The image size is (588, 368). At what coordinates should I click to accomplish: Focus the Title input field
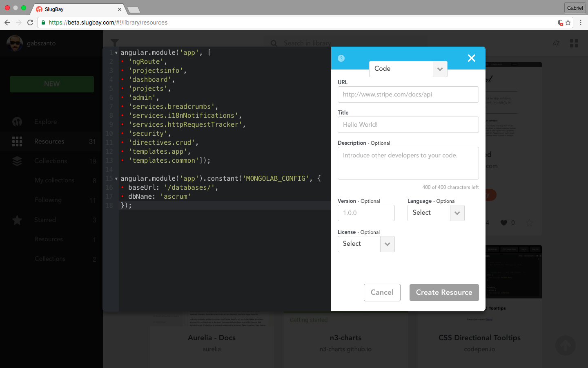click(408, 125)
